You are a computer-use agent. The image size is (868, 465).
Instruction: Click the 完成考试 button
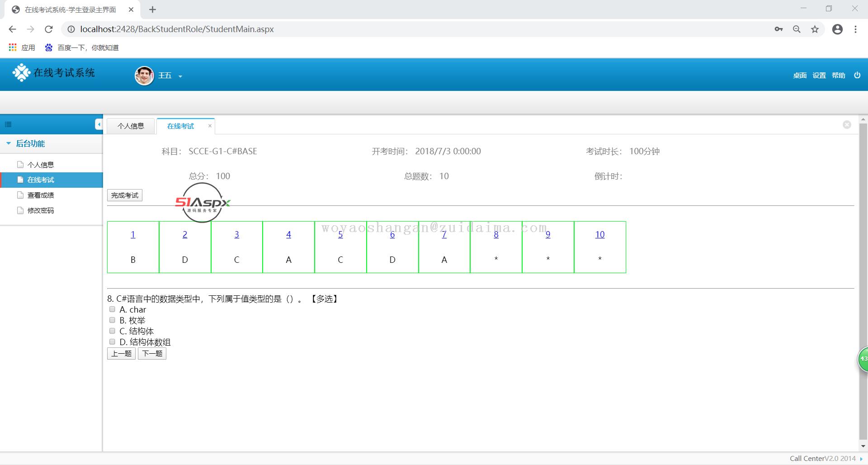(125, 195)
